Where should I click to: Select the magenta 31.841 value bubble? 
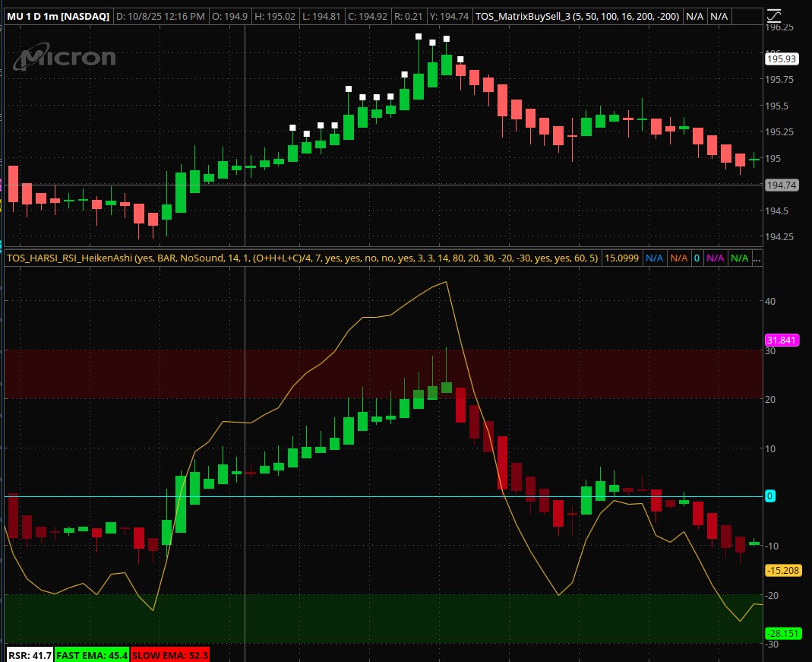point(782,340)
